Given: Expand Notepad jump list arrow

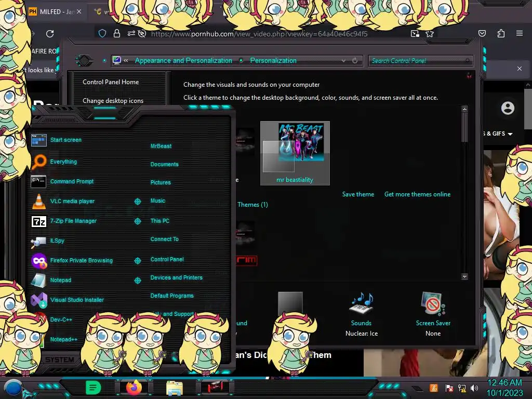Looking at the screenshot, I should (137, 281).
